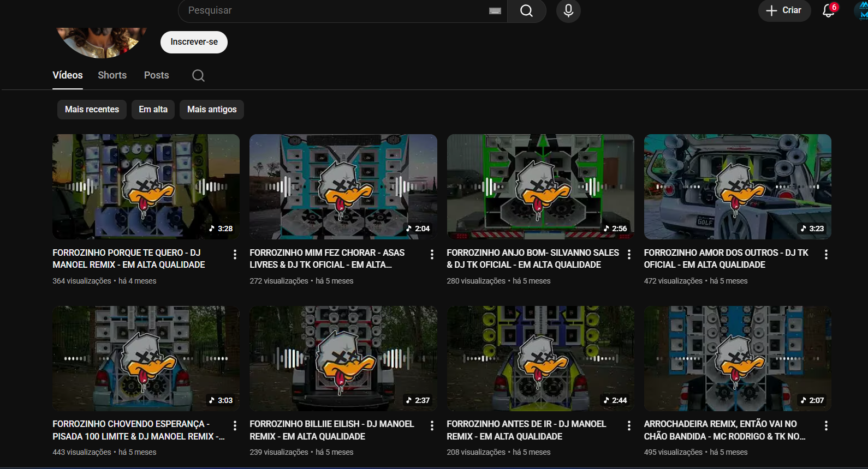
Task: Open options menu for FORROZINHO BILLIIE EILISH
Action: tap(432, 425)
